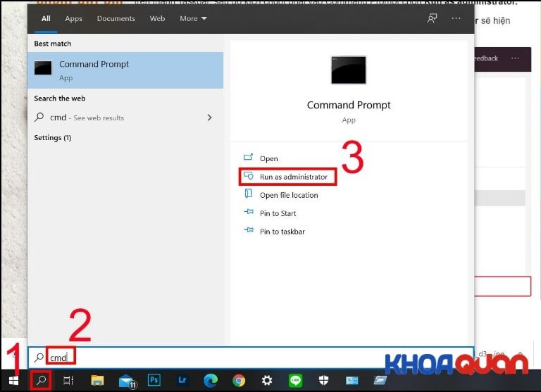
Task: Launch Photoshop from the taskbar
Action: 154,380
